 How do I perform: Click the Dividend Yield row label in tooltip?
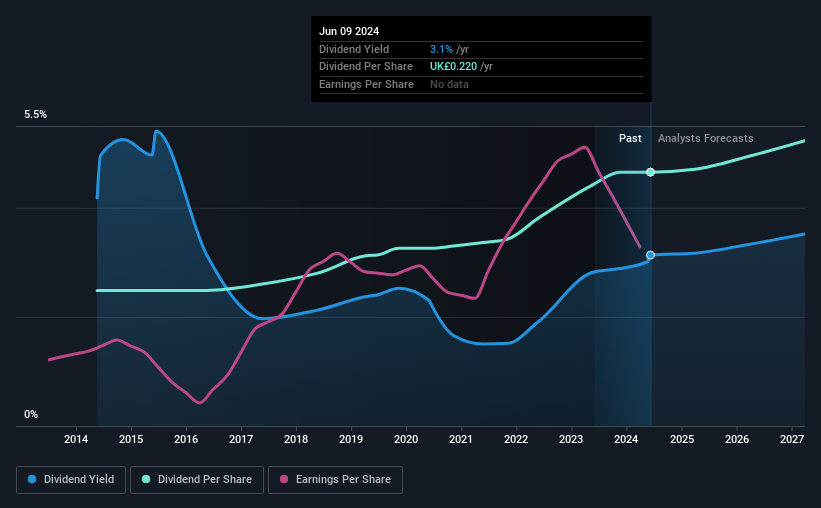click(354, 49)
